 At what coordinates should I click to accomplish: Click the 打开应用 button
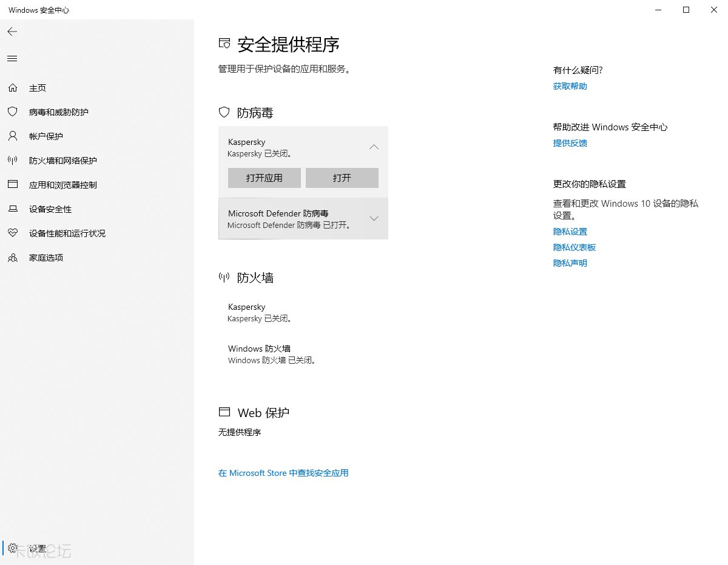pyautogui.click(x=265, y=178)
